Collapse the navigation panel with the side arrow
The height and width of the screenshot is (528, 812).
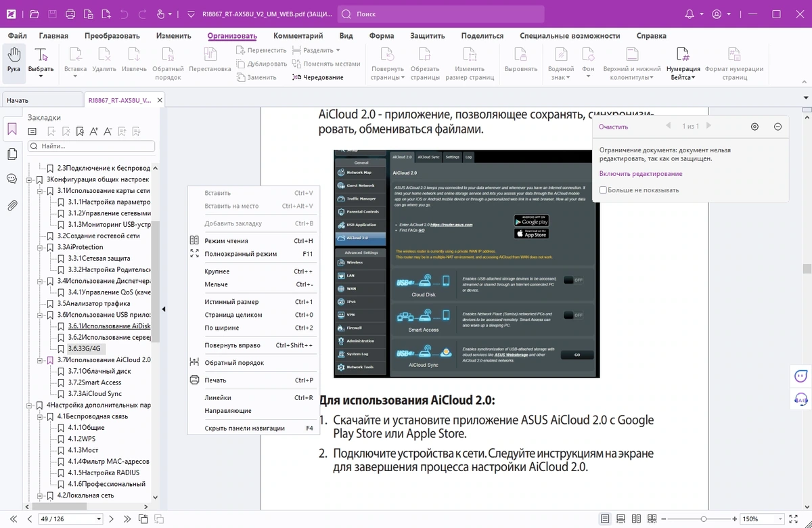(x=164, y=309)
